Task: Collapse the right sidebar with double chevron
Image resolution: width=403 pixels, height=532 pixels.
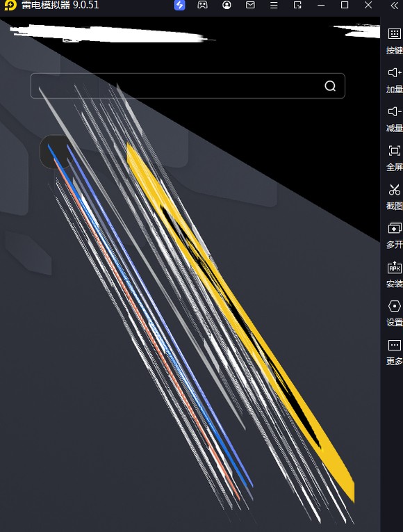Action: coord(394,6)
